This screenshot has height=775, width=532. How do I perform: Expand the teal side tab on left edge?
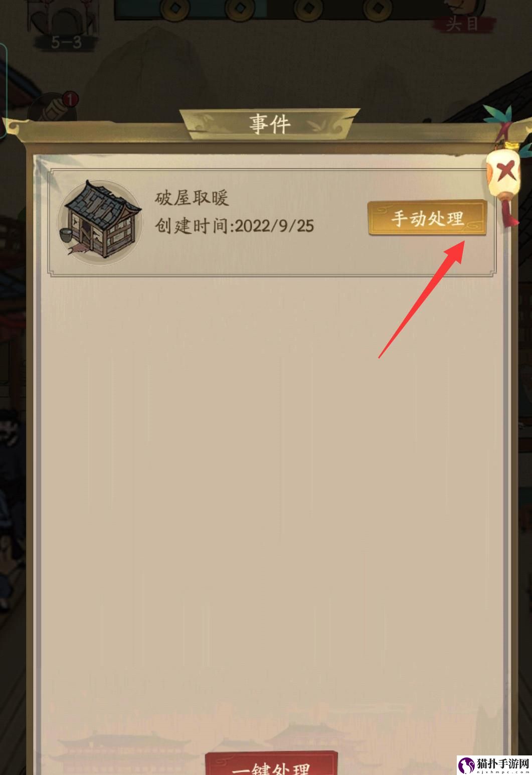coord(3,90)
